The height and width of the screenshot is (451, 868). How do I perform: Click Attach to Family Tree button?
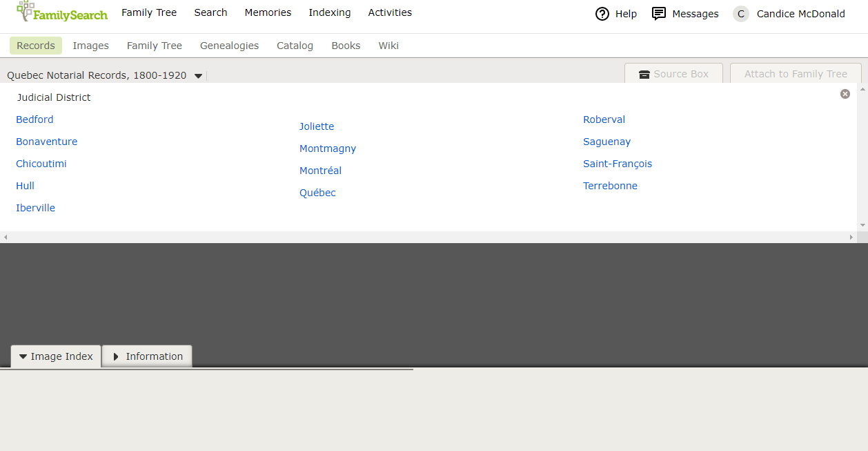coord(796,74)
